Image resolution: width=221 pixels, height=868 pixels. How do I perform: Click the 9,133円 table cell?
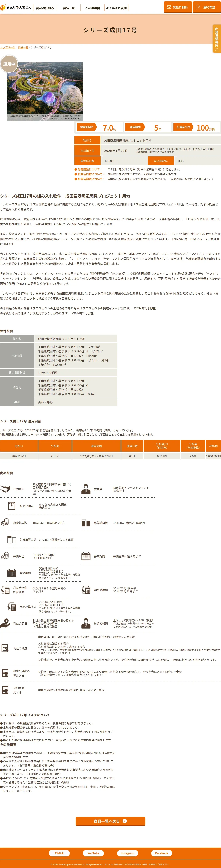point(162,456)
